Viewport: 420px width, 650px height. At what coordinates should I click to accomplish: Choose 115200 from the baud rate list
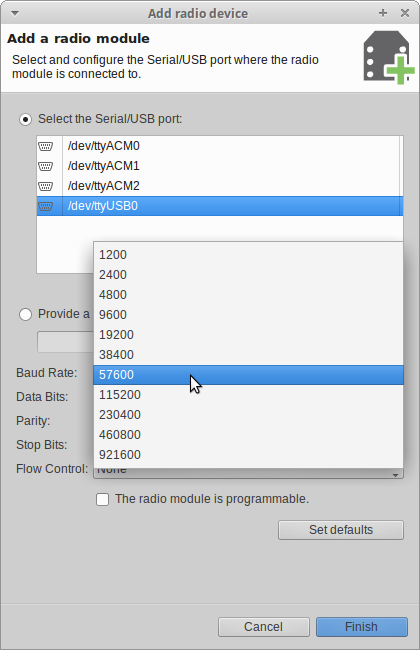(x=248, y=395)
